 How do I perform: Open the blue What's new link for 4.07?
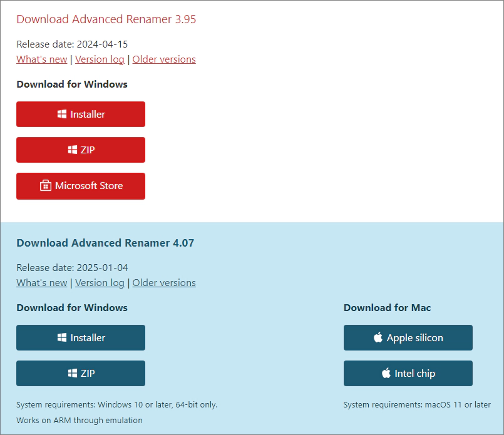(x=42, y=283)
